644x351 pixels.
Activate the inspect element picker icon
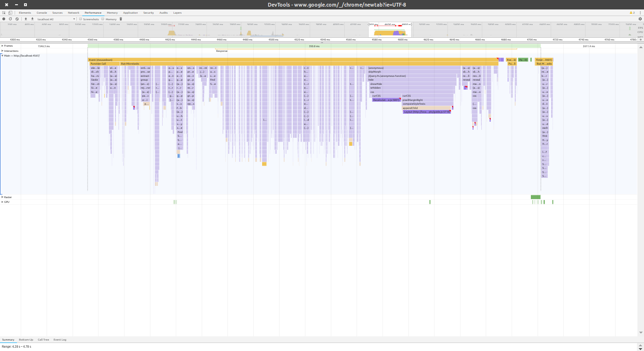point(4,13)
